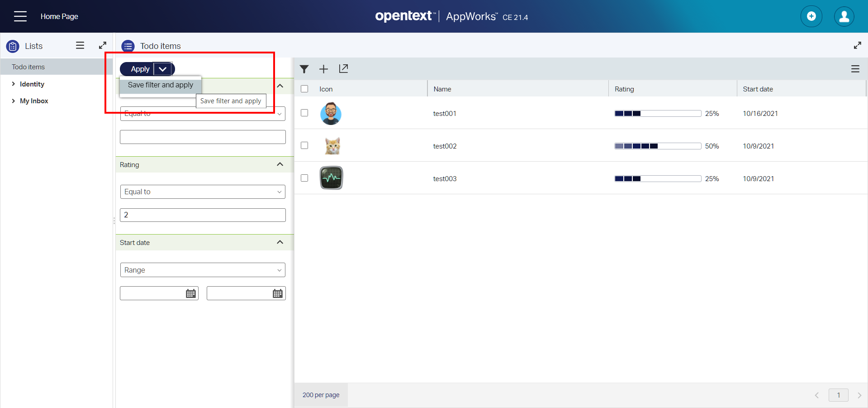The height and width of the screenshot is (408, 868).
Task: Open the Start date Range dropdown
Action: pos(202,270)
